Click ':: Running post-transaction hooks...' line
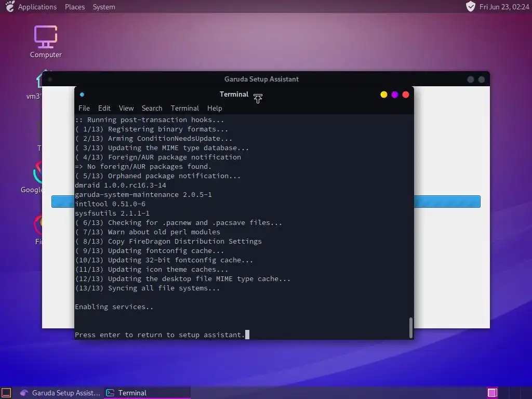 pyautogui.click(x=149, y=120)
